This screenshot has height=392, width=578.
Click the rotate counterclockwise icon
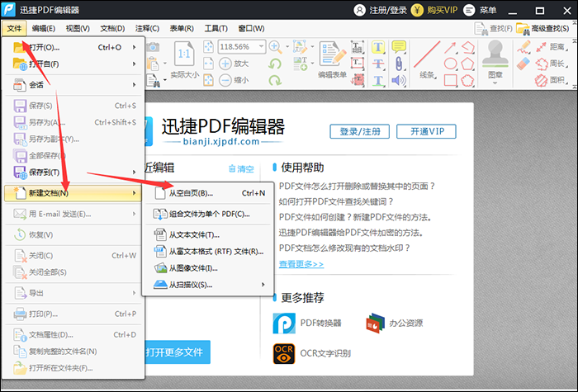tap(275, 64)
